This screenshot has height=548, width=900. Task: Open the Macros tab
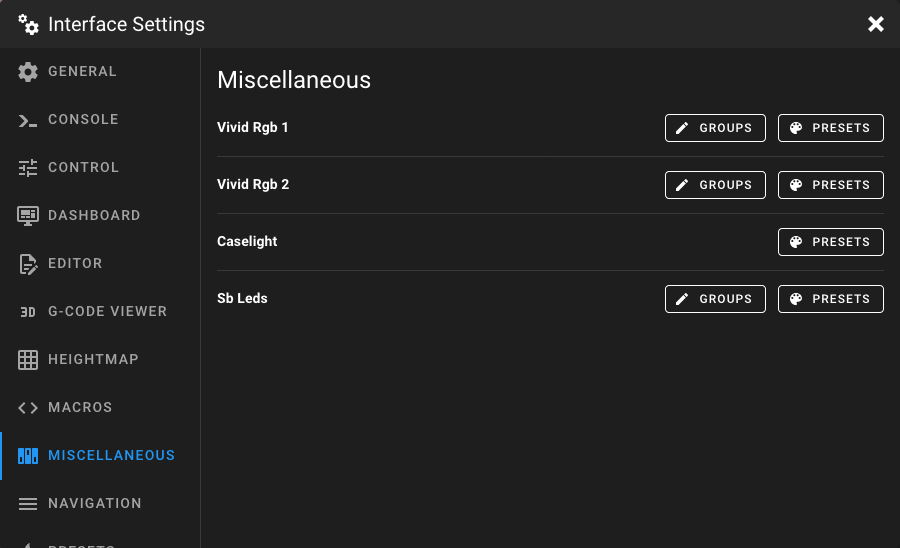100,407
